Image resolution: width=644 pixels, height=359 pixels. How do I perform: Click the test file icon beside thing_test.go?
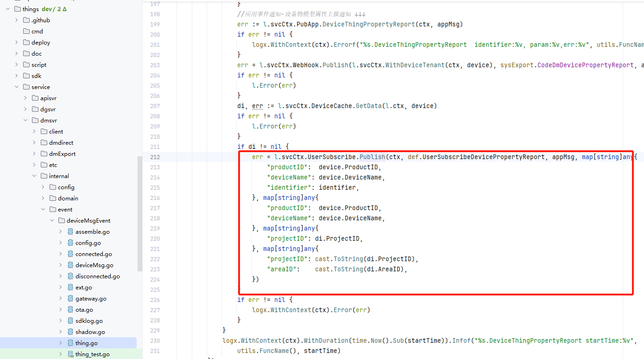(70, 354)
